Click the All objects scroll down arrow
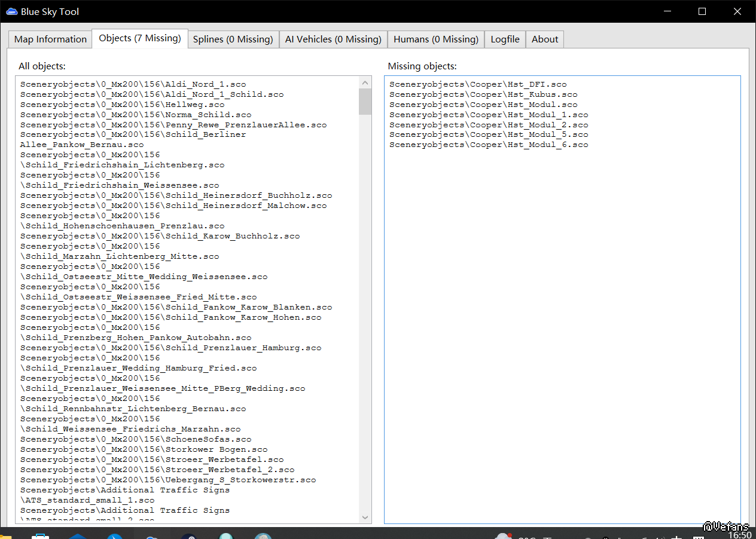This screenshot has height=539, width=756. [365, 517]
